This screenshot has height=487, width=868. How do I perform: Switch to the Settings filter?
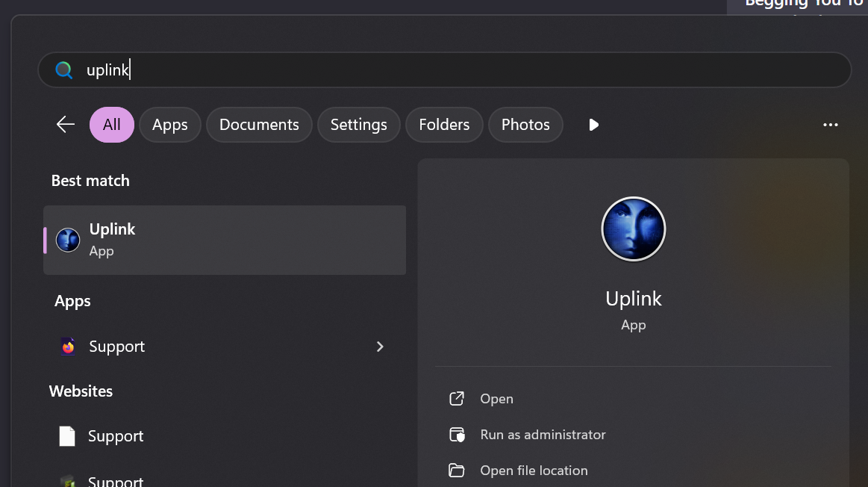point(359,125)
